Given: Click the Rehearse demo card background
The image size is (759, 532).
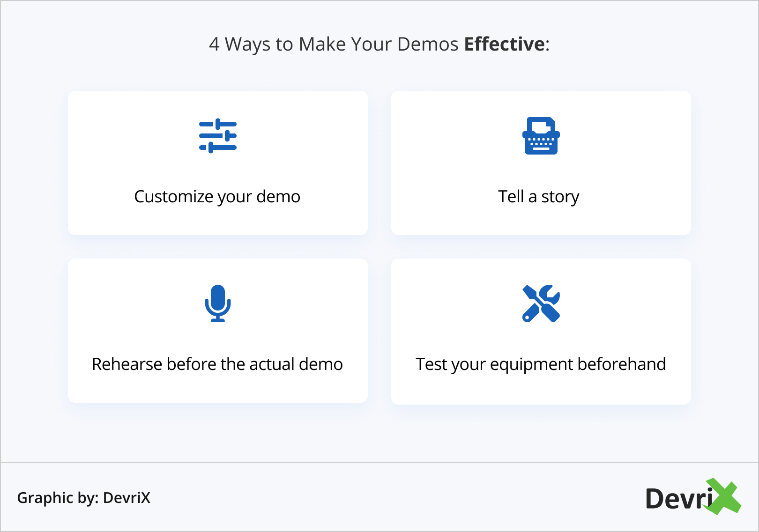Looking at the screenshot, I should click(x=218, y=331).
